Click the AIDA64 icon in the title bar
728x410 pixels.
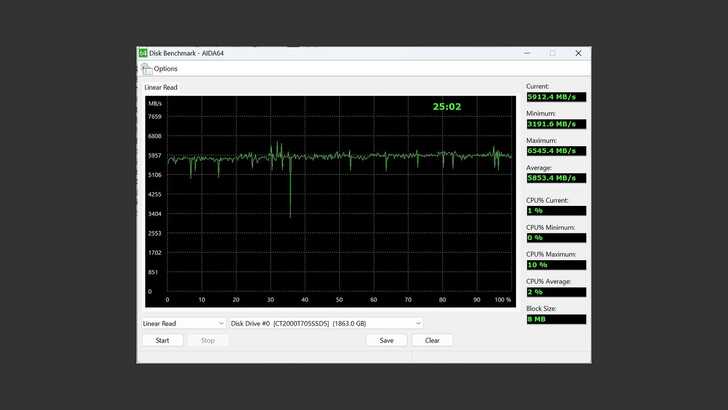tap(143, 53)
